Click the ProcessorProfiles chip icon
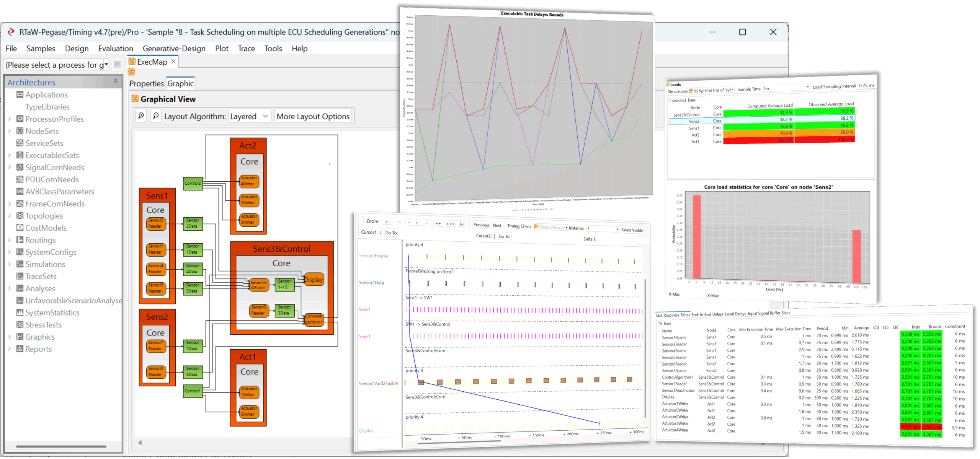This screenshot has height=459, width=980. [x=20, y=119]
